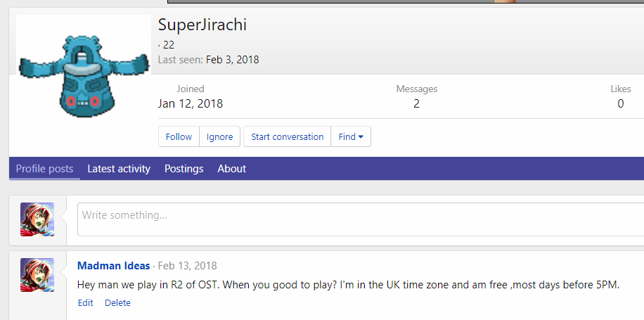
Task: Click the Messages count of 2
Action: [416, 104]
